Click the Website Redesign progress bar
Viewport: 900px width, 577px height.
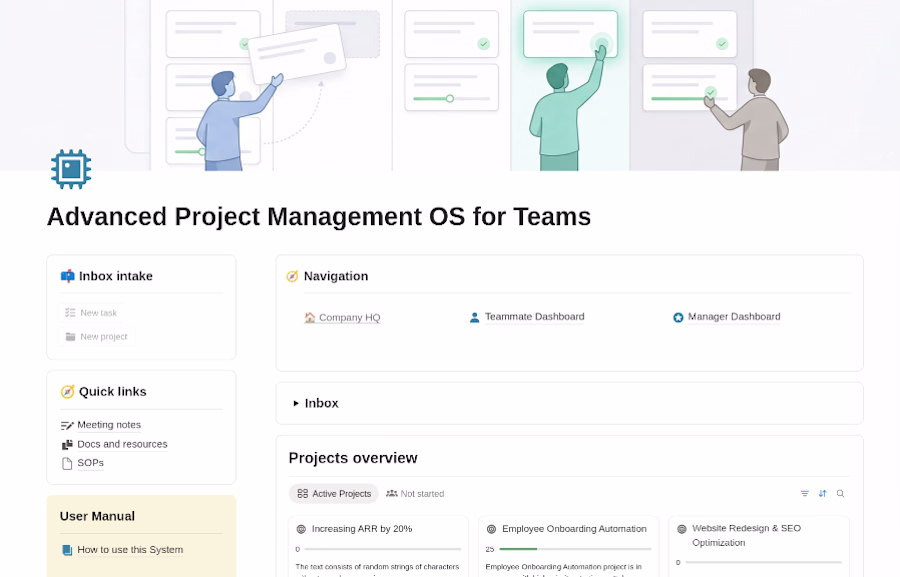click(763, 563)
